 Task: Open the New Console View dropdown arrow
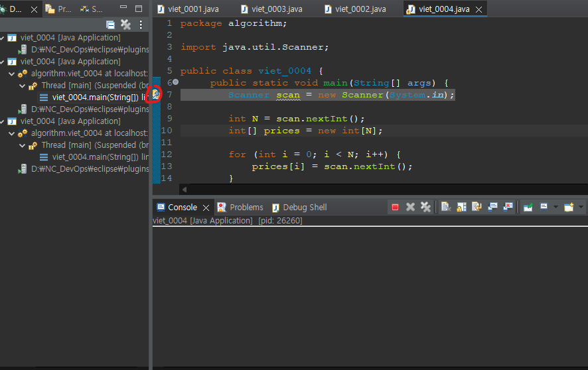tap(581, 208)
